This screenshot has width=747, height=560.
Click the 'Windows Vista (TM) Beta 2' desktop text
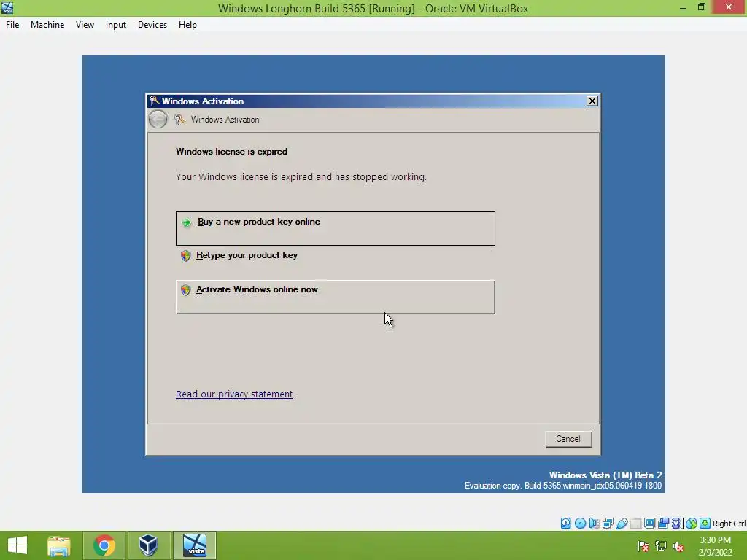point(605,475)
